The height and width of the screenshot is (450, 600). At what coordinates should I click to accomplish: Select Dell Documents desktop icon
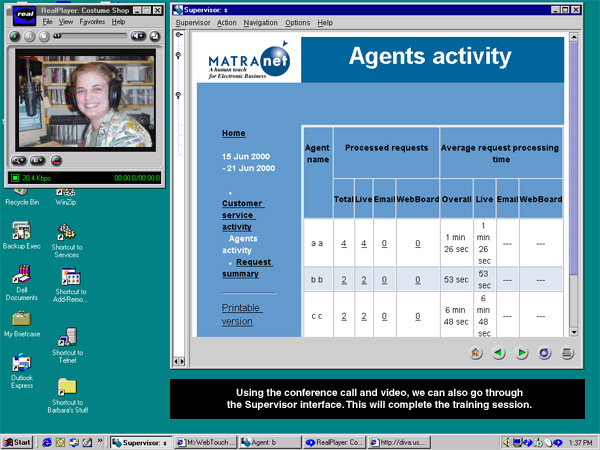click(21, 283)
